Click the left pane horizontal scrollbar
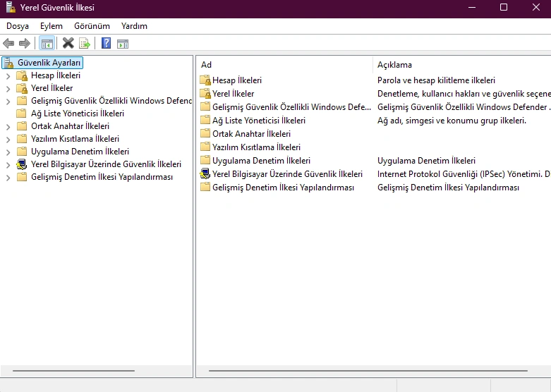 point(74,370)
